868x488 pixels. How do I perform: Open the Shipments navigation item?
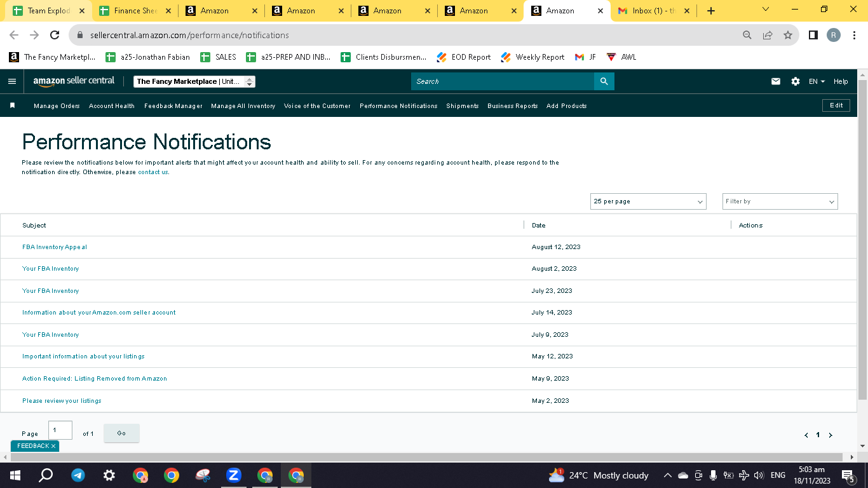tap(463, 106)
